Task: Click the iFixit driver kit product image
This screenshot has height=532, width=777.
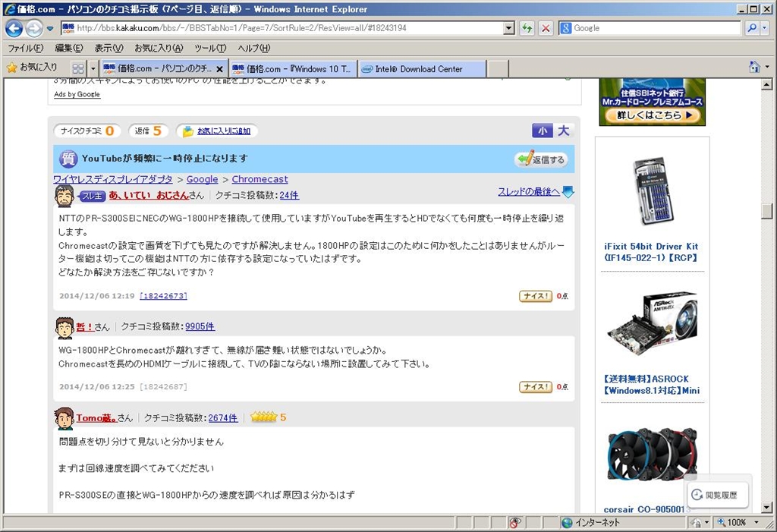Action: 653,191
